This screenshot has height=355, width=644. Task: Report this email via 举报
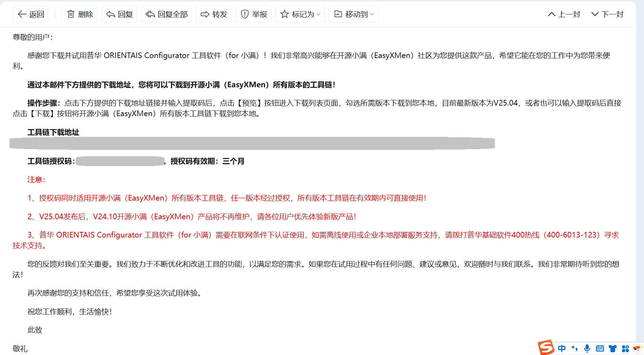coord(254,14)
